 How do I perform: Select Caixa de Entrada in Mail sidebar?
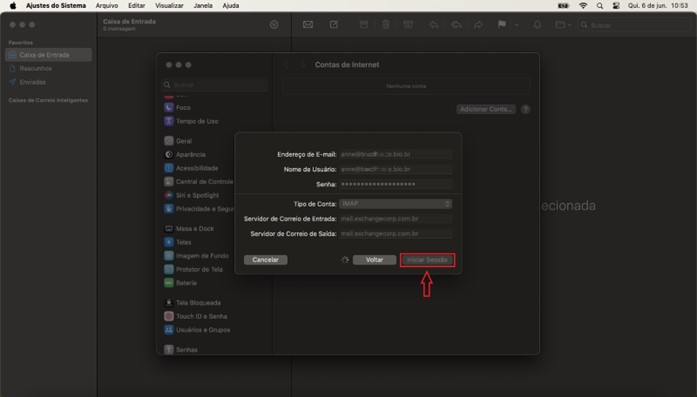point(48,55)
